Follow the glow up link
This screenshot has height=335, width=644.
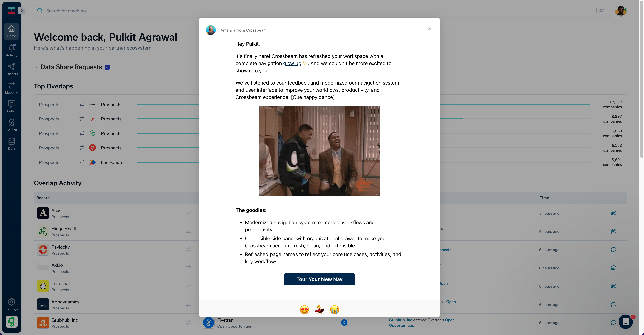[292, 63]
